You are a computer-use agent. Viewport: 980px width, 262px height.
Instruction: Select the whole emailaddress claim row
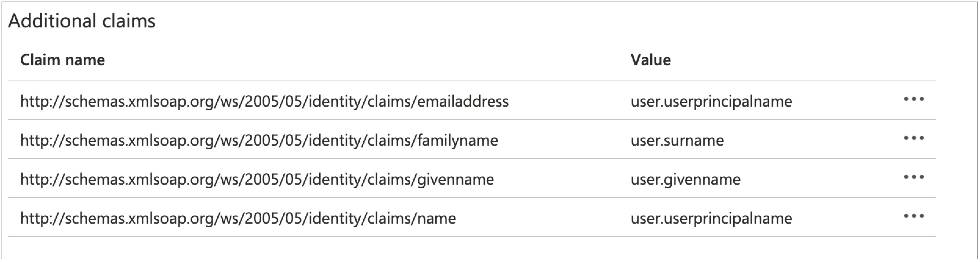(x=571, y=101)
